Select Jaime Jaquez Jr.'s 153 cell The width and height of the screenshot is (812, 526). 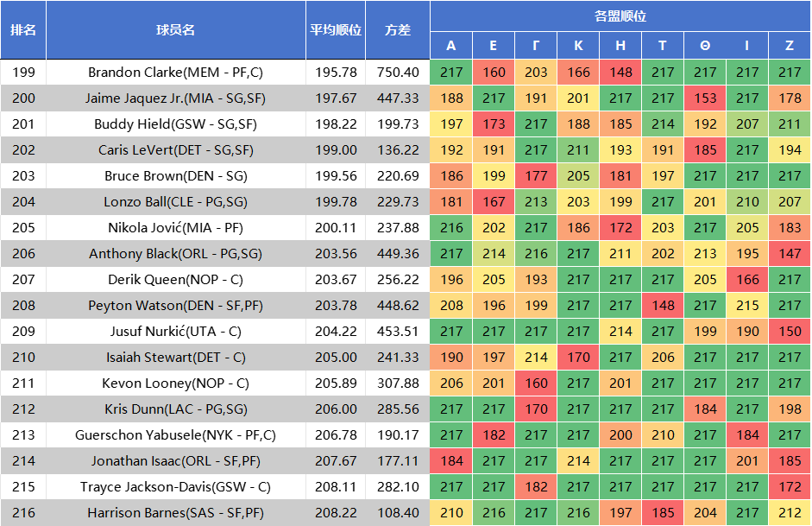705,98
